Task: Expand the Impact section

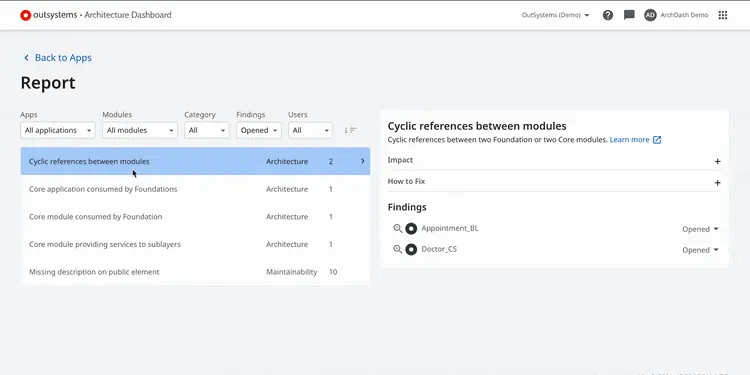Action: [x=554, y=161]
